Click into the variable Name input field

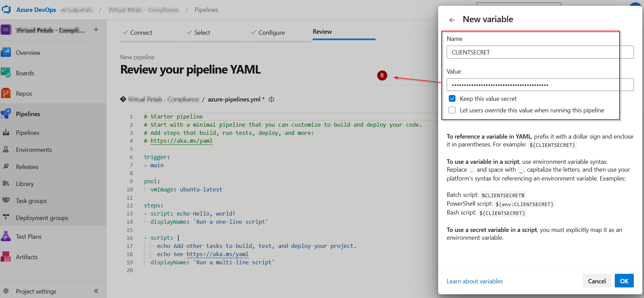coord(540,52)
